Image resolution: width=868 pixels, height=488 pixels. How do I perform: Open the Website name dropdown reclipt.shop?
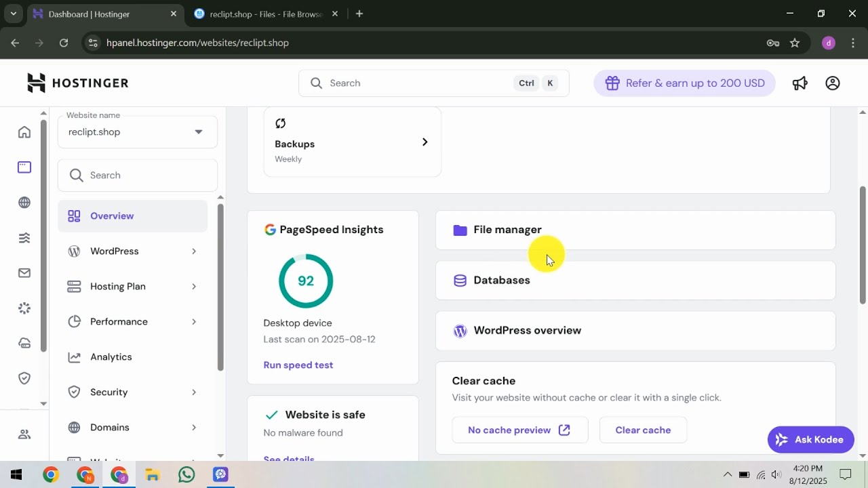click(138, 131)
